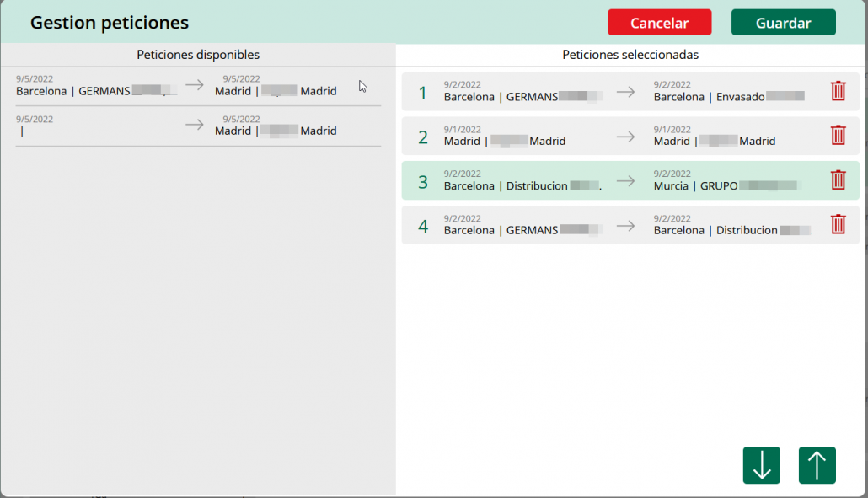The height and width of the screenshot is (498, 868).
Task: Delete selected petition number 2
Action: [838, 135]
